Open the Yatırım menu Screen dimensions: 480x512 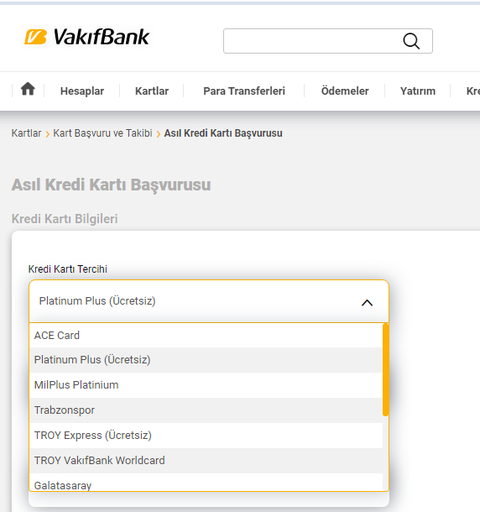[x=418, y=91]
